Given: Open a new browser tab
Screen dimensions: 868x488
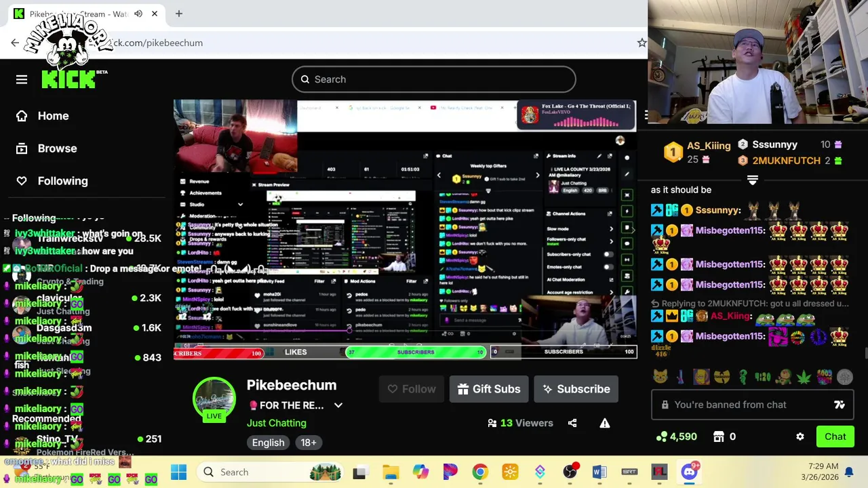Looking at the screenshot, I should coord(179,14).
